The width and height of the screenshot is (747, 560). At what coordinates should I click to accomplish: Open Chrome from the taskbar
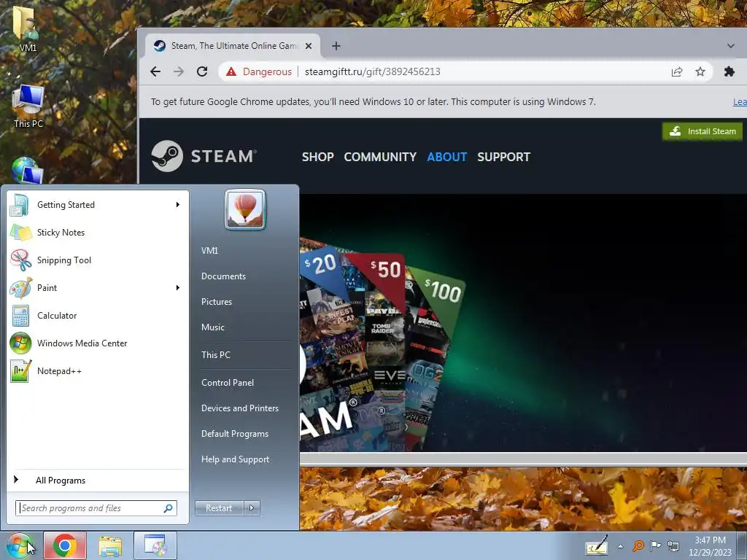tap(65, 545)
